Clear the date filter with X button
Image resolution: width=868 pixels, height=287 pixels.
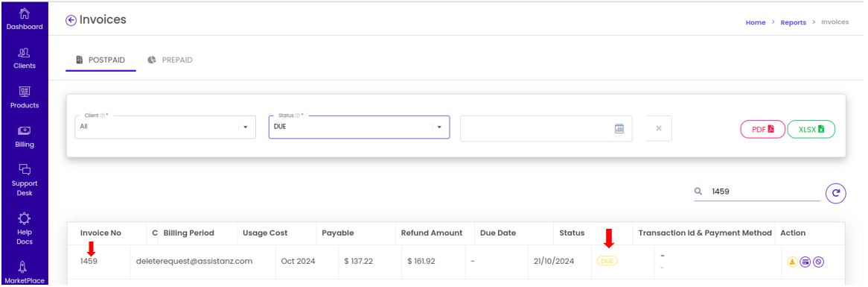(659, 128)
